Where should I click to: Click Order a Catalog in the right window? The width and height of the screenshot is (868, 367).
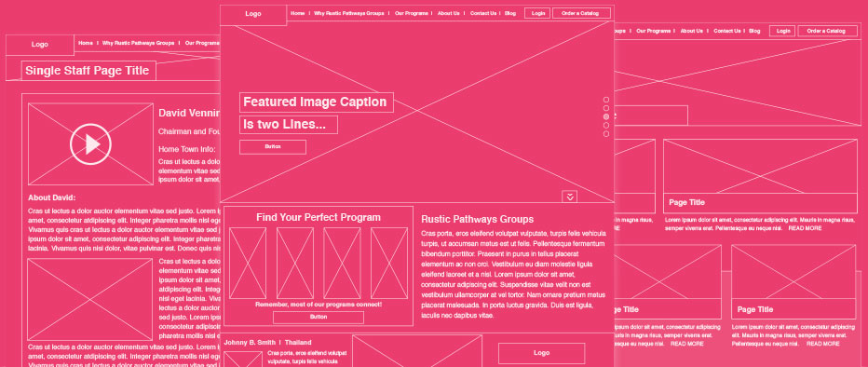[827, 31]
